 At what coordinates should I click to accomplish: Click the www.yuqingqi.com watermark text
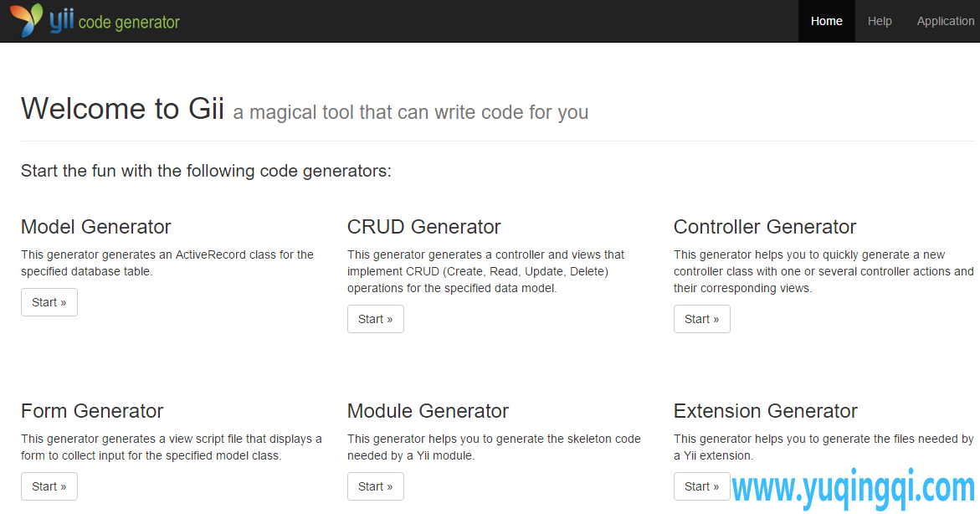tap(854, 489)
